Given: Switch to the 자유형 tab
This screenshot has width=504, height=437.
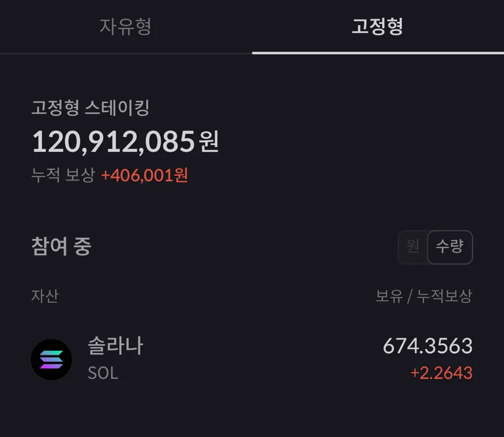Looking at the screenshot, I should click(125, 26).
